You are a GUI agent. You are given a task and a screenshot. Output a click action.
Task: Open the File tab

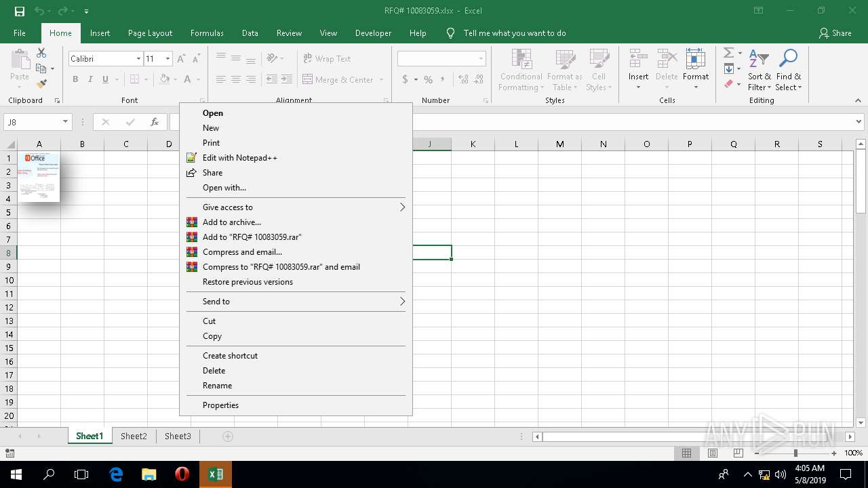click(x=20, y=33)
